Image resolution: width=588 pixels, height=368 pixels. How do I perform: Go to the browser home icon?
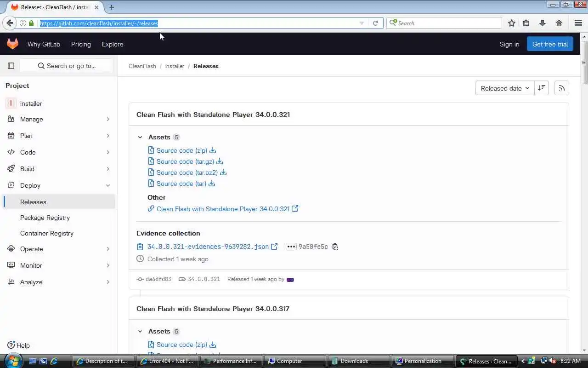(559, 23)
